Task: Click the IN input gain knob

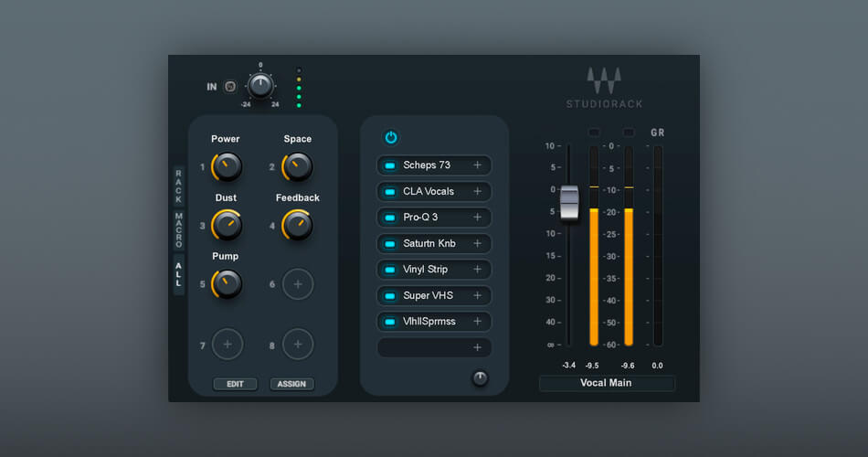Action: [260, 85]
